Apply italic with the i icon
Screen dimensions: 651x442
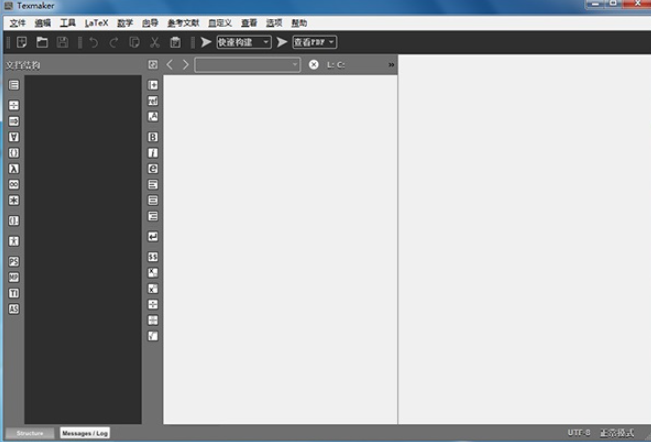coord(153,153)
